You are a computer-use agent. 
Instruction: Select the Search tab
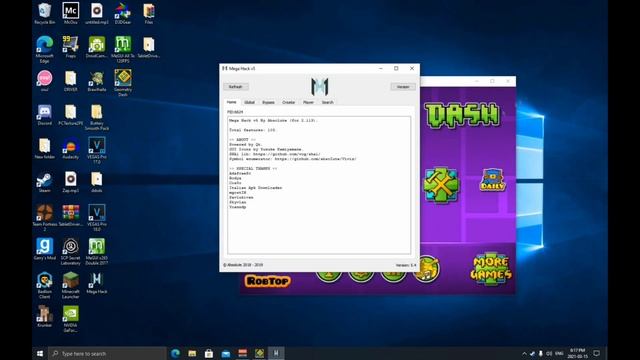pos(327,102)
